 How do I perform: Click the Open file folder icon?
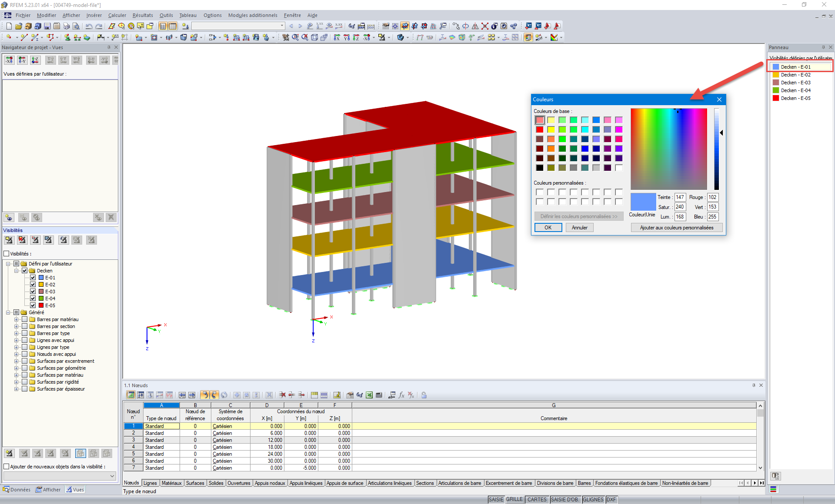19,26
